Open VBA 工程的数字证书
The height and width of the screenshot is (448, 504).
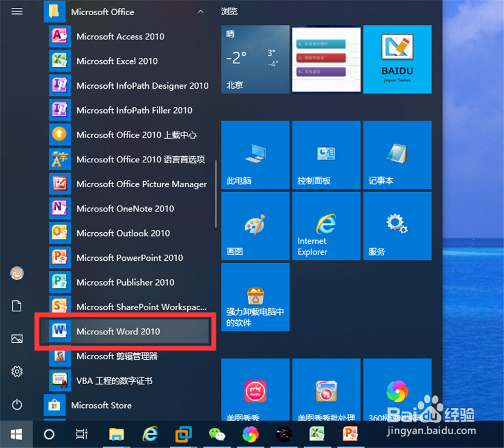(x=129, y=381)
